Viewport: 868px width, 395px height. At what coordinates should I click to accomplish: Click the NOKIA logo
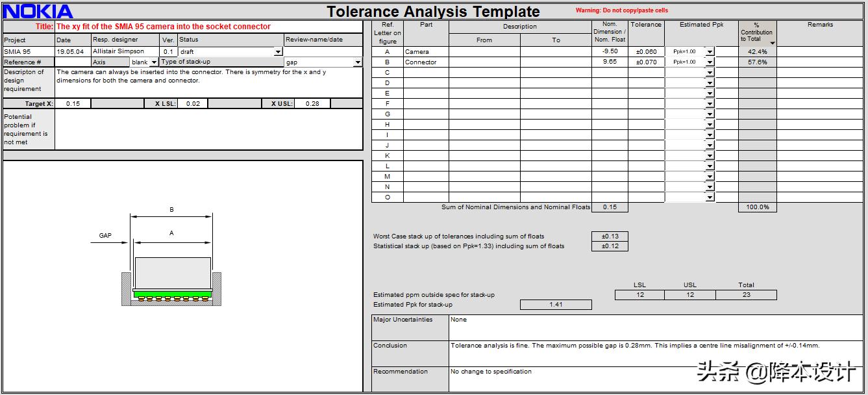click(x=38, y=11)
